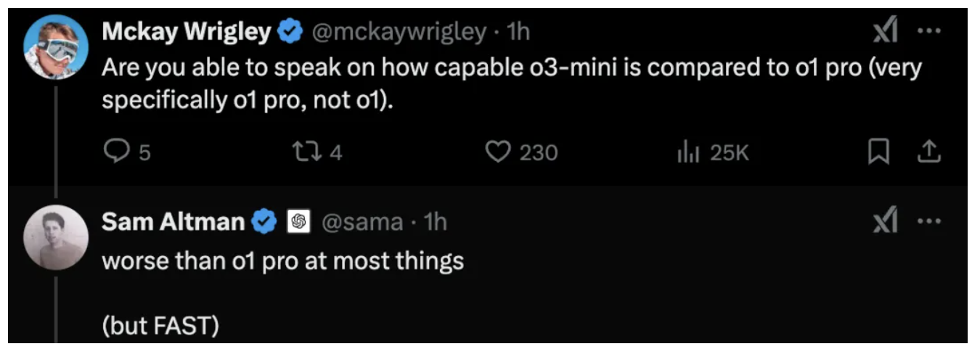Screen dimensions: 980x357
Task: Click the 1h timestamp on Sam Altman's reply
Action: 434,221
